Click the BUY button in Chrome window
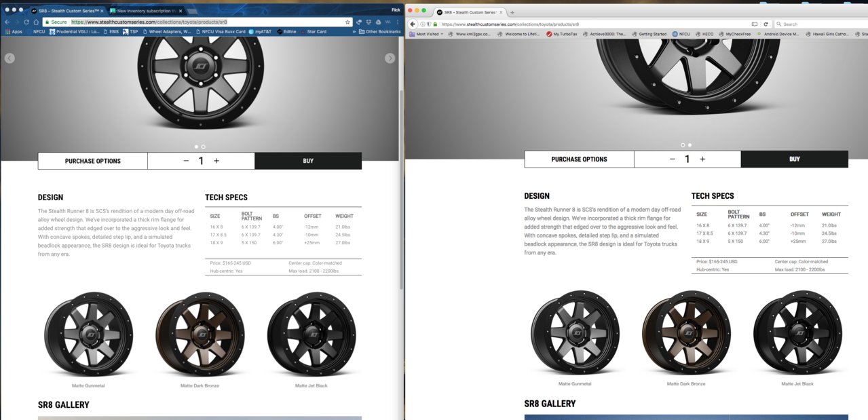Image resolution: width=868 pixels, height=420 pixels. 308,161
